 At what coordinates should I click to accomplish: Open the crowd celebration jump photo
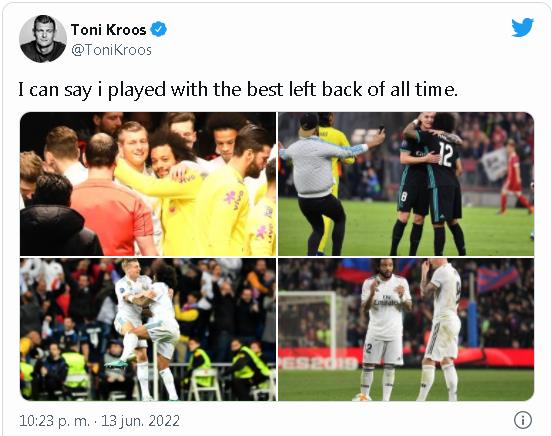coord(148,329)
